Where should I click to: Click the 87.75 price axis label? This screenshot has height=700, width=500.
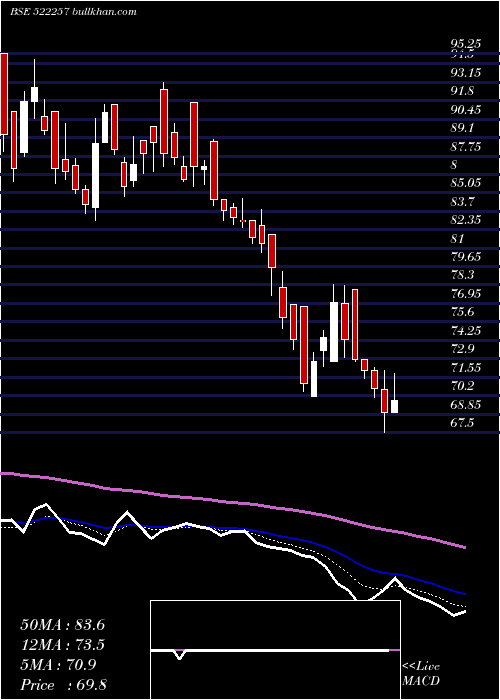pyautogui.click(x=466, y=146)
